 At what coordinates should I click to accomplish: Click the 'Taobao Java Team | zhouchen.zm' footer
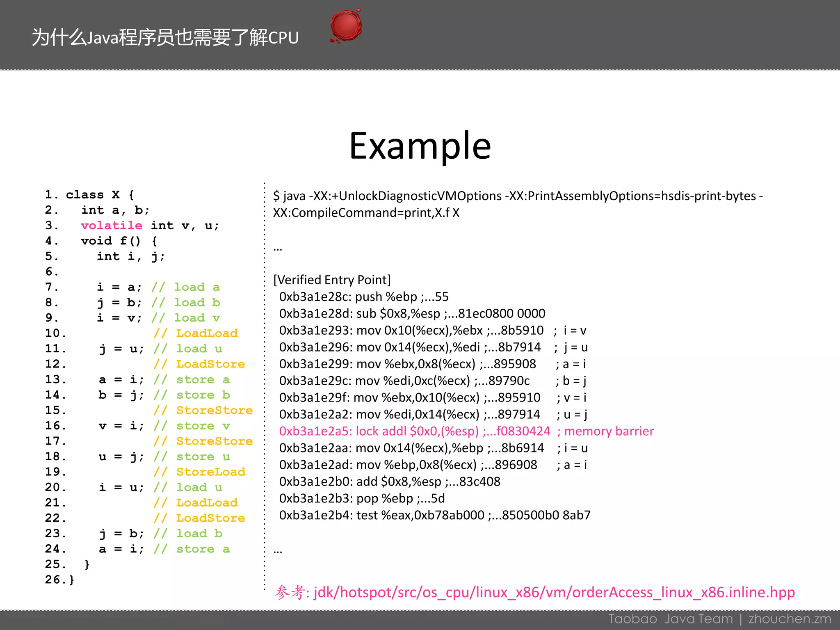point(719,619)
